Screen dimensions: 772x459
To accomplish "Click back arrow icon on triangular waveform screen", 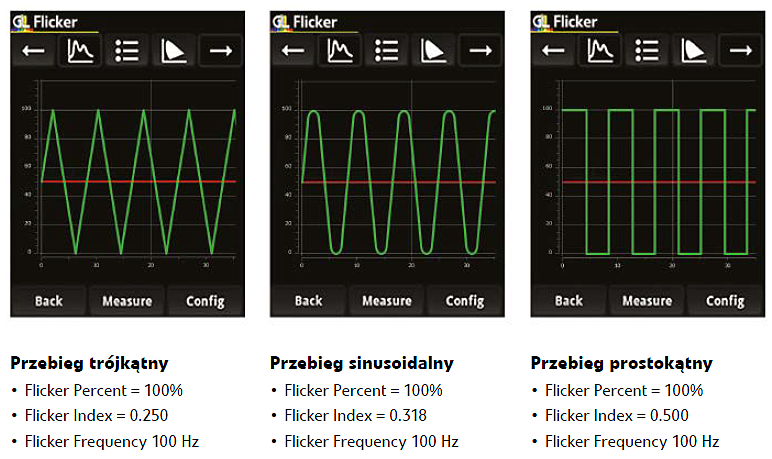I will point(34,51).
